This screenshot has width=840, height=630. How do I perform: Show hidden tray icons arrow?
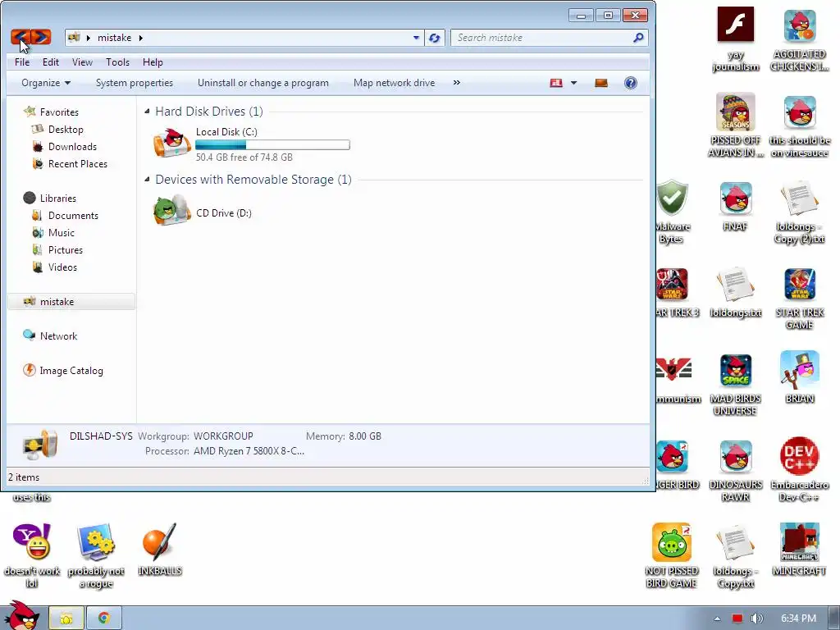(x=717, y=619)
